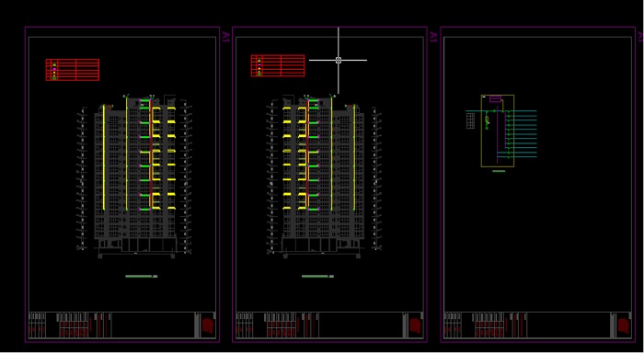Select the building elevation in the left sheet

pos(134,176)
